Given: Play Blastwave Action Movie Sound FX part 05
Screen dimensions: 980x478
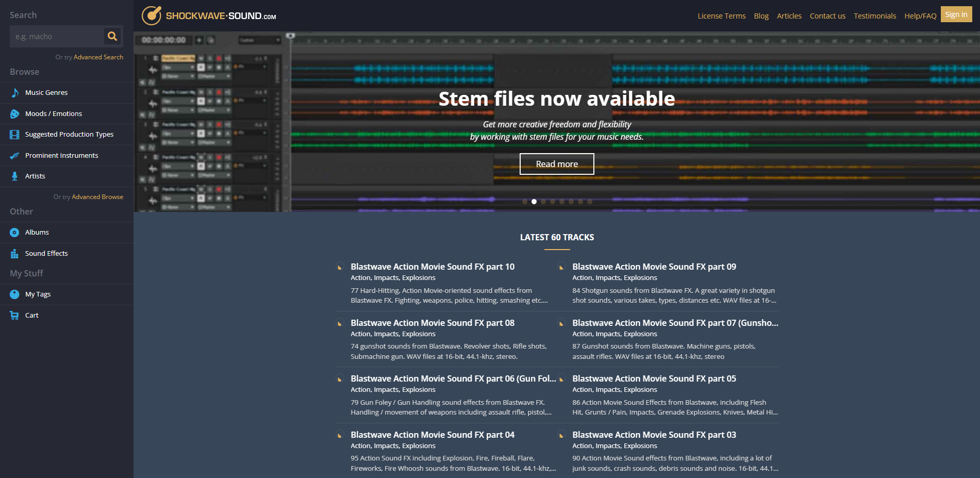Looking at the screenshot, I should 561,379.
